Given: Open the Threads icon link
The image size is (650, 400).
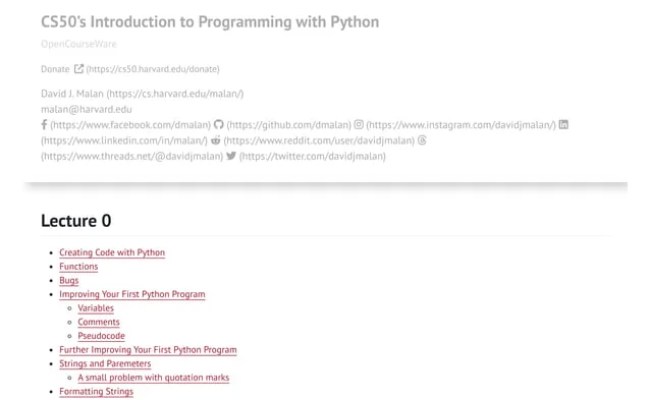Looking at the screenshot, I should [422, 140].
